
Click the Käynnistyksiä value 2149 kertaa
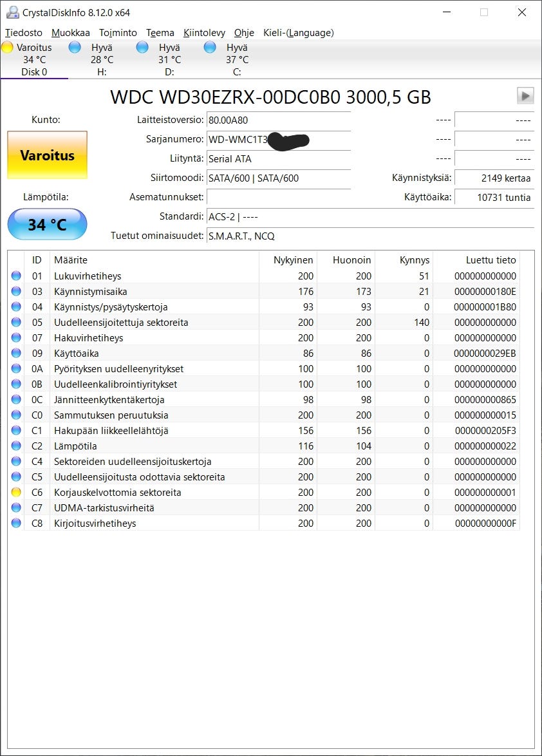pos(494,178)
